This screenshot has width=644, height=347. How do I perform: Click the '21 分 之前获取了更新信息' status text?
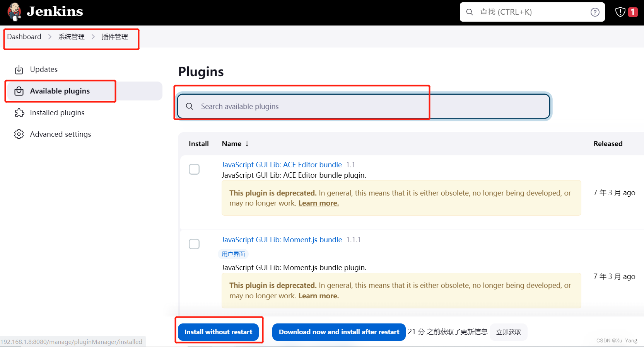click(448, 332)
